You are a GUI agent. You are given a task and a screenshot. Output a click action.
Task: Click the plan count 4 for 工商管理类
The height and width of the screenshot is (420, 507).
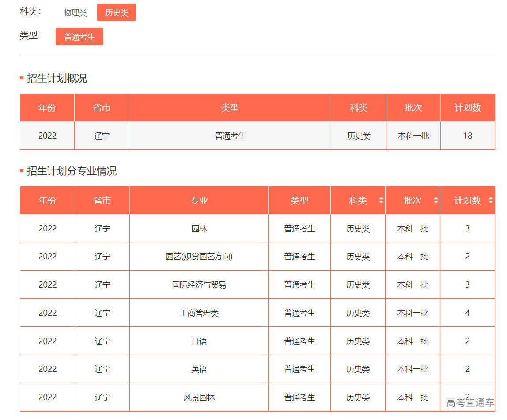tap(467, 313)
